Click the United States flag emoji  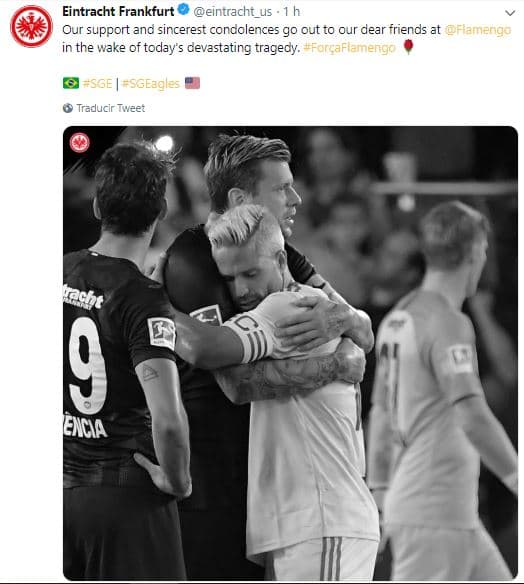[x=192, y=83]
